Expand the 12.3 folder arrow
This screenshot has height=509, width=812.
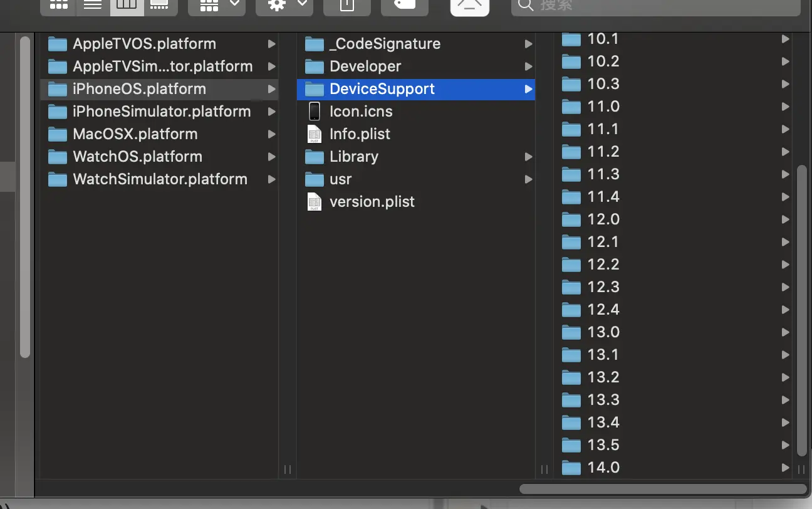pos(785,287)
